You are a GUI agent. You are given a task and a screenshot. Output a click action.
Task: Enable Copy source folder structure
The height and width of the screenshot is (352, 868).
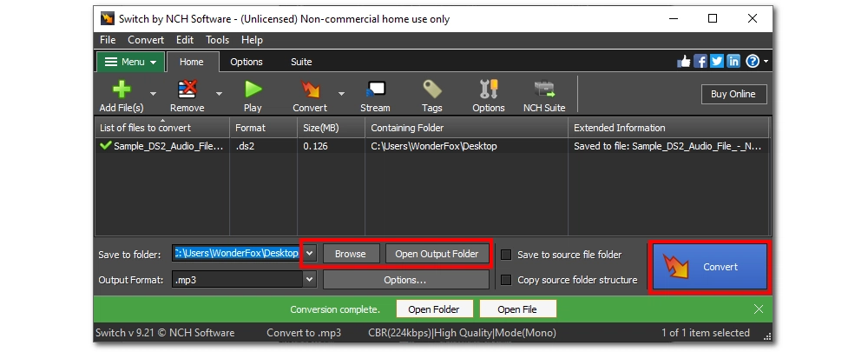click(506, 280)
